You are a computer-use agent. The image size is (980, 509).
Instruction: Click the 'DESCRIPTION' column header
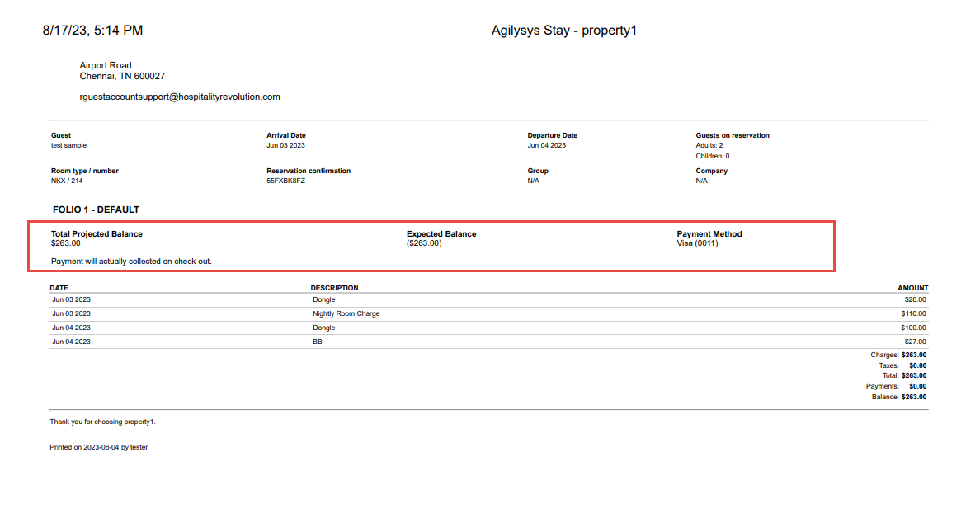pyautogui.click(x=334, y=288)
